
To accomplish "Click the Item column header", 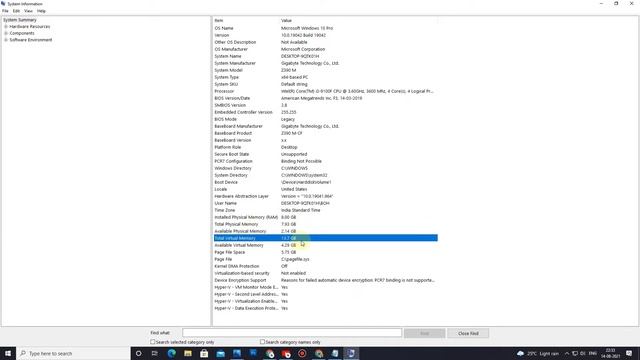I will [x=246, y=20].
